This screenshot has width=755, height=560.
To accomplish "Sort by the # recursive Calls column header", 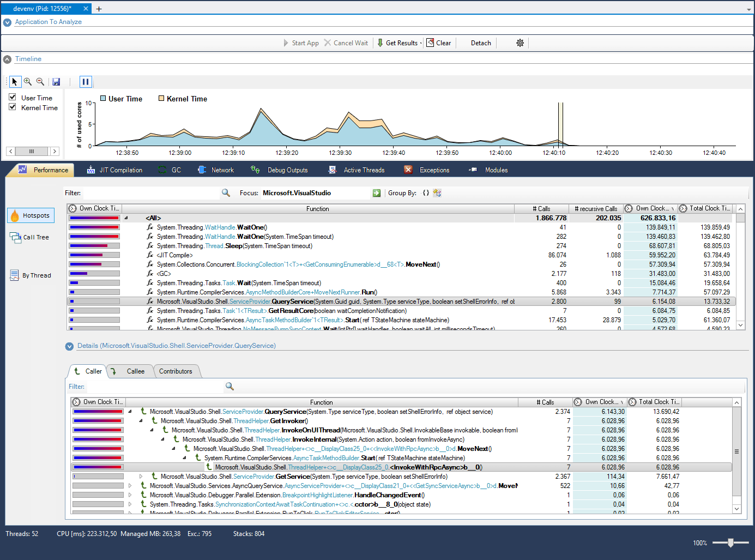I will point(596,209).
